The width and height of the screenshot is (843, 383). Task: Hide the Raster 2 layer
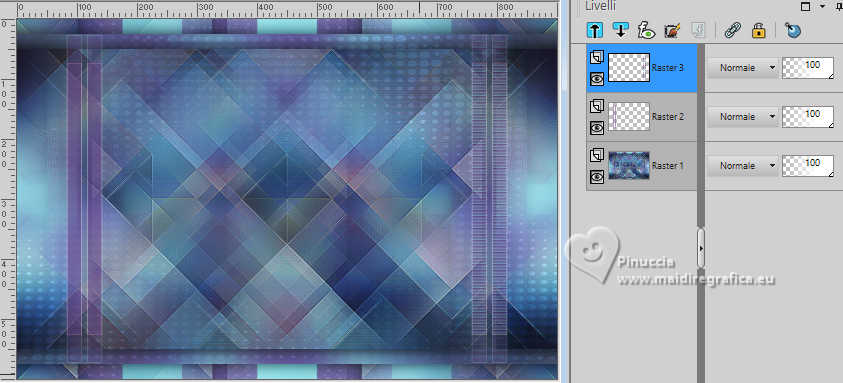(x=597, y=127)
